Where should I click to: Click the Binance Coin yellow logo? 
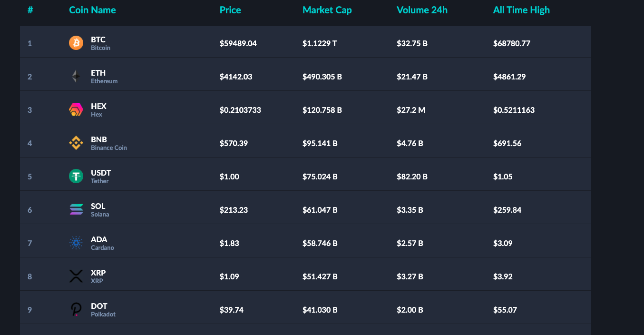76,143
